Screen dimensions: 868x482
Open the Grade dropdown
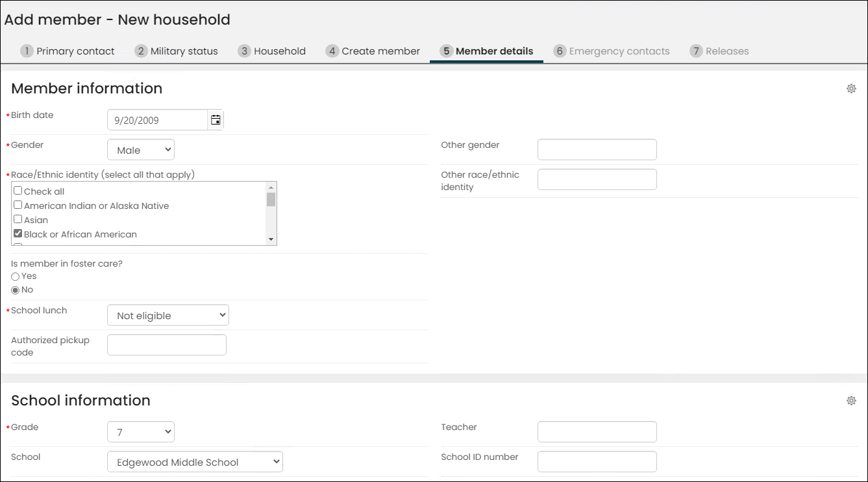point(141,431)
